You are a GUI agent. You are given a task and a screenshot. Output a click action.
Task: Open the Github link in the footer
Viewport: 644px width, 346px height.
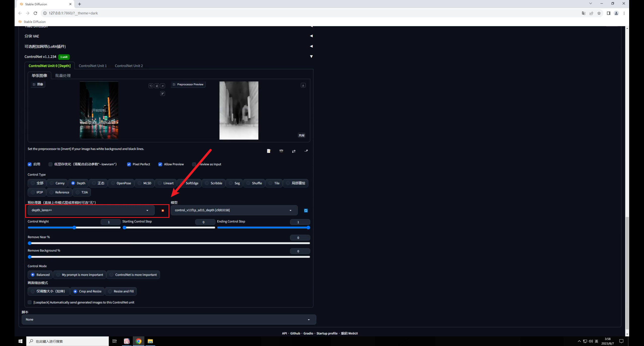click(x=295, y=333)
